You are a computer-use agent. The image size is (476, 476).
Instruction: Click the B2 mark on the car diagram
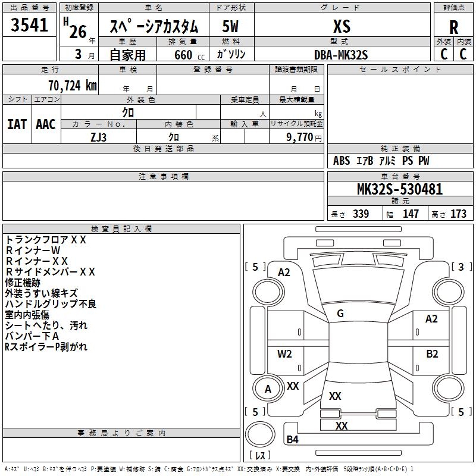tap(432, 353)
